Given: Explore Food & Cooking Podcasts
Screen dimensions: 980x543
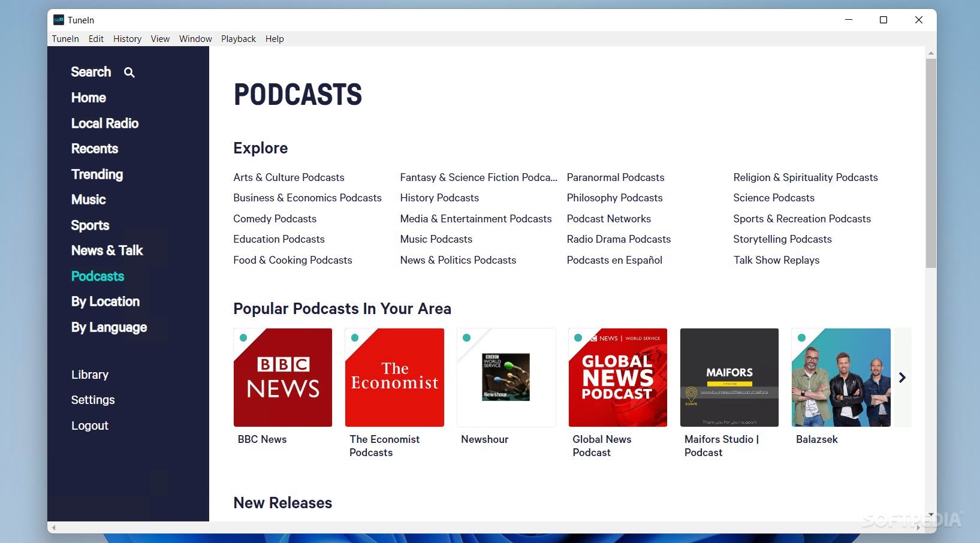Looking at the screenshot, I should [x=293, y=260].
